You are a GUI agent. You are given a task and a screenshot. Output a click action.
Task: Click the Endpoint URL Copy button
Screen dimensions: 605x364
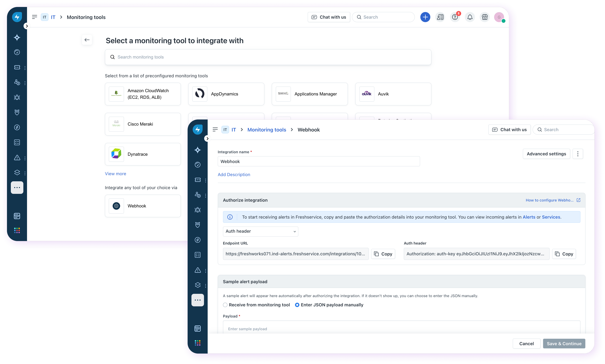(383, 254)
